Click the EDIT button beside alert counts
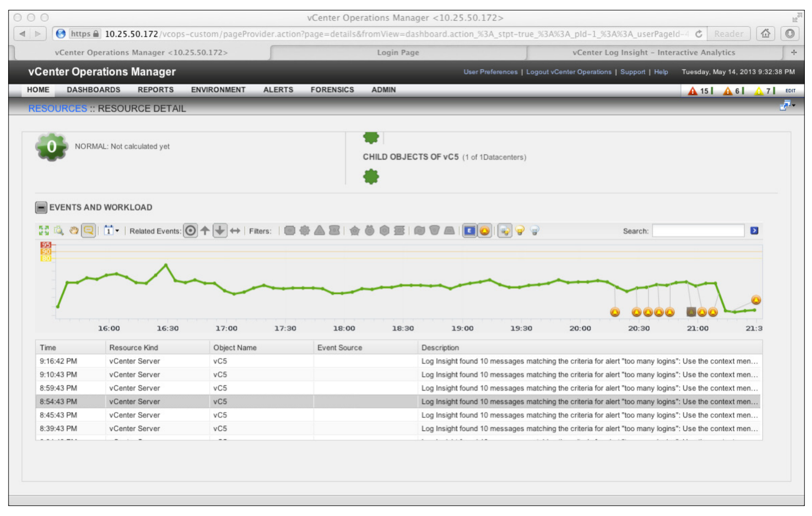The height and width of the screenshot is (516, 812). [791, 91]
